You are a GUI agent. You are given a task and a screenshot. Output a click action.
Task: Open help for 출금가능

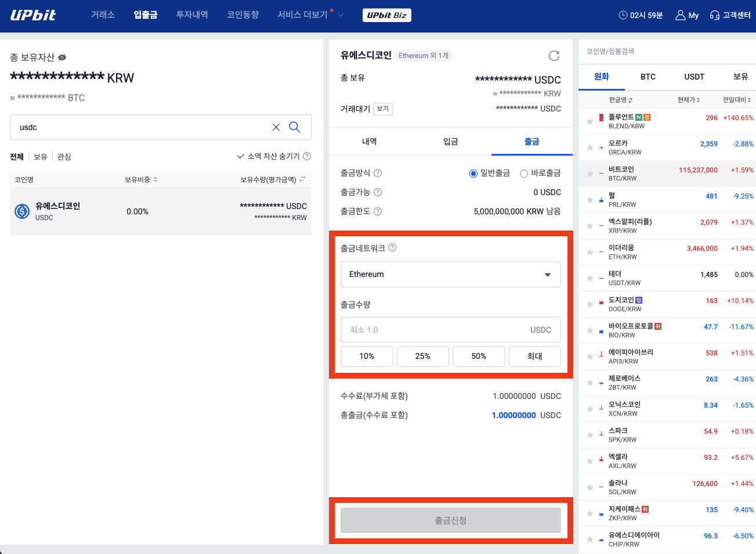378,192
